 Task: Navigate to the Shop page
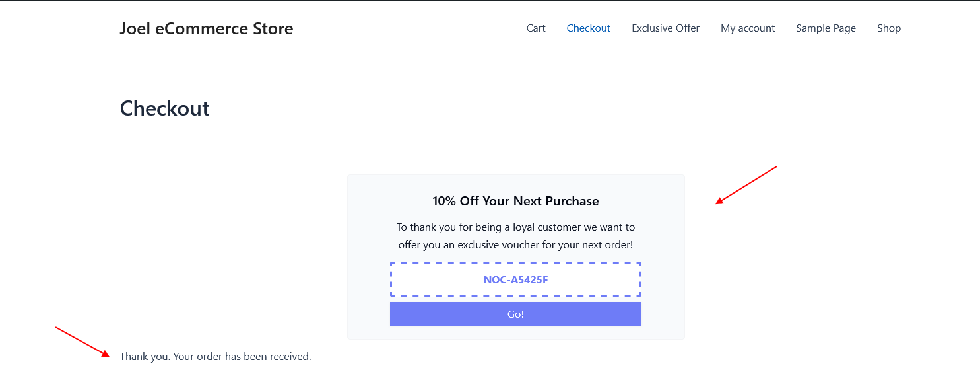tap(889, 28)
